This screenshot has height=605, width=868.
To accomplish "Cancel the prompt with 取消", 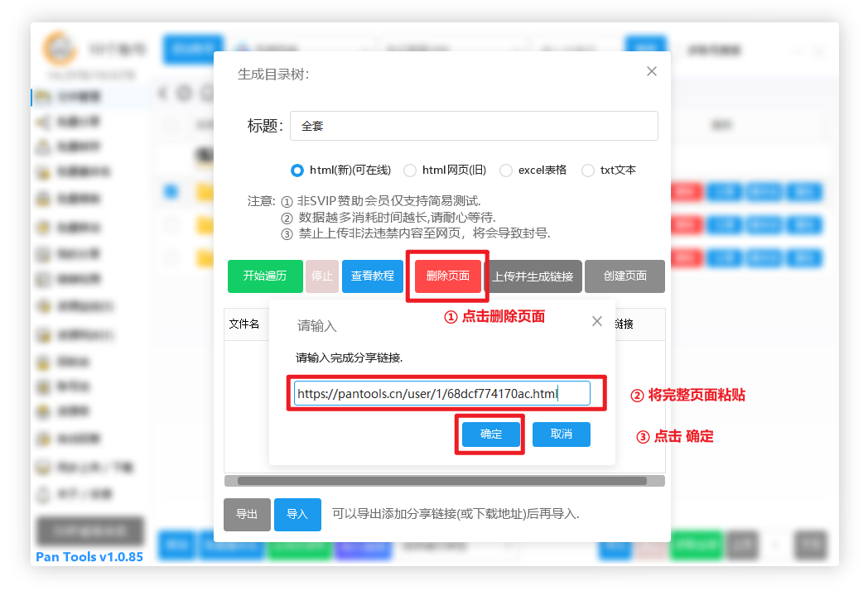I will [x=561, y=435].
